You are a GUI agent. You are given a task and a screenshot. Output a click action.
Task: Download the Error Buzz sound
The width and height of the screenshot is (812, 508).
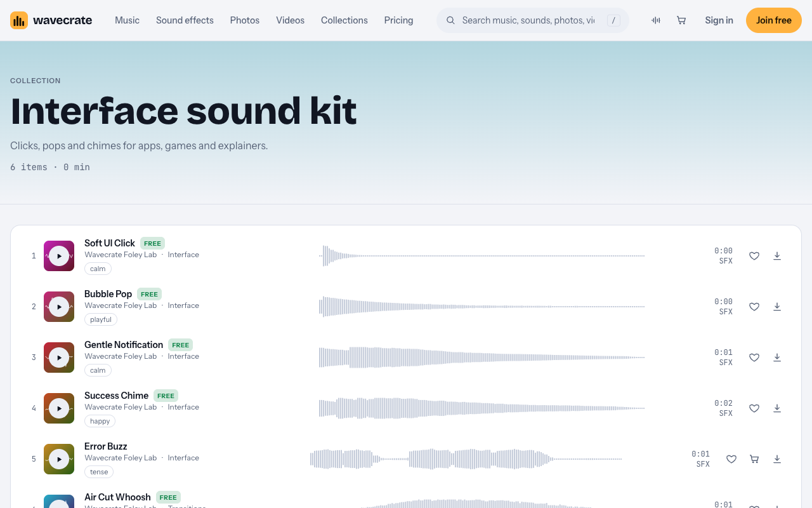(x=777, y=459)
